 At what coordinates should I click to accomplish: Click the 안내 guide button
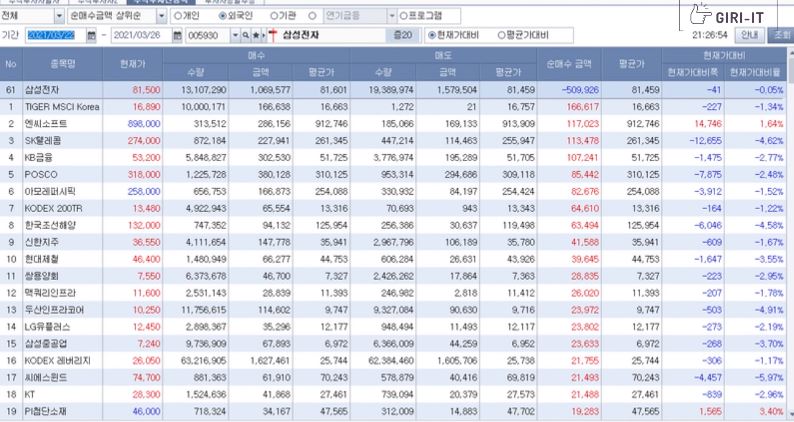749,35
